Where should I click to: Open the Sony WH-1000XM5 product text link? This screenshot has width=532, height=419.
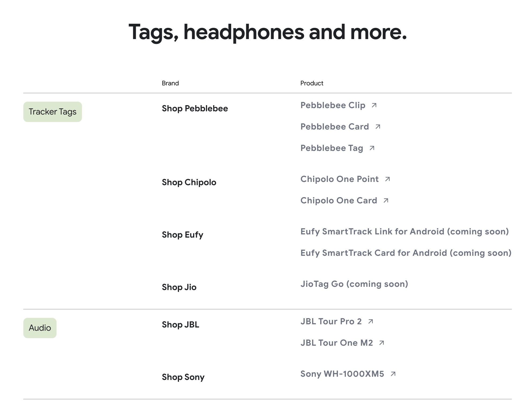[342, 374]
